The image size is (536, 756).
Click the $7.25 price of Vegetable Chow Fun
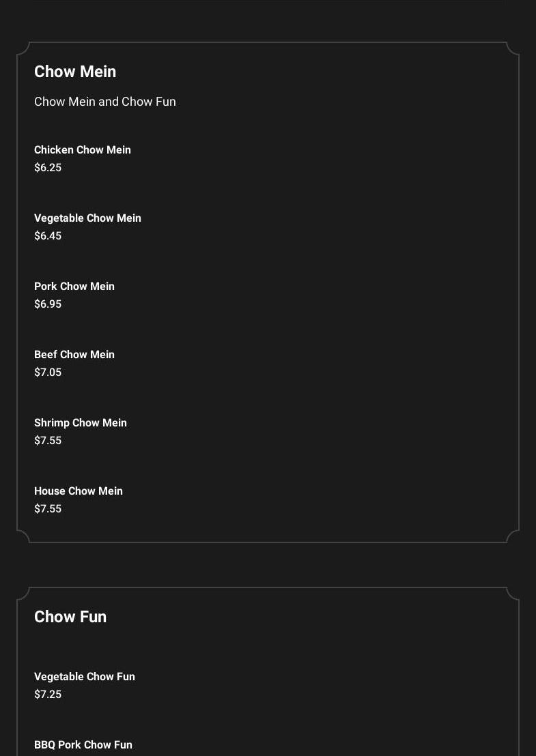pos(48,695)
